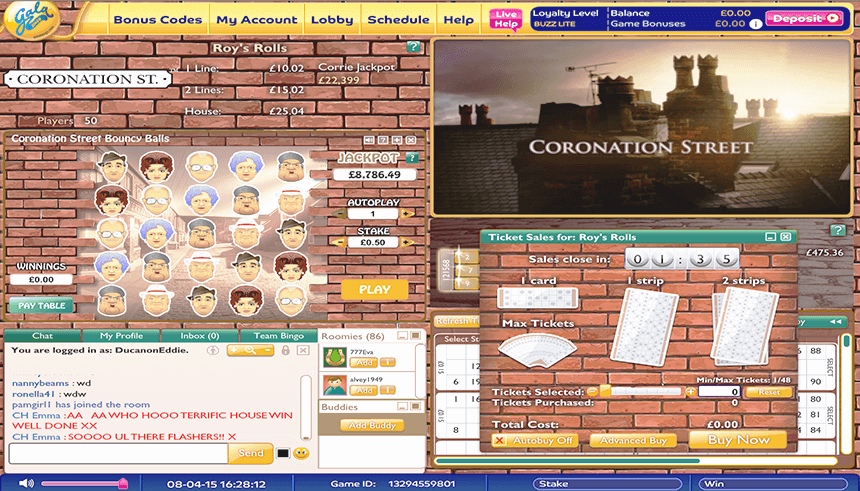Choose the 1 strip ticket option
This screenshot has width=860, height=491.
point(645,326)
